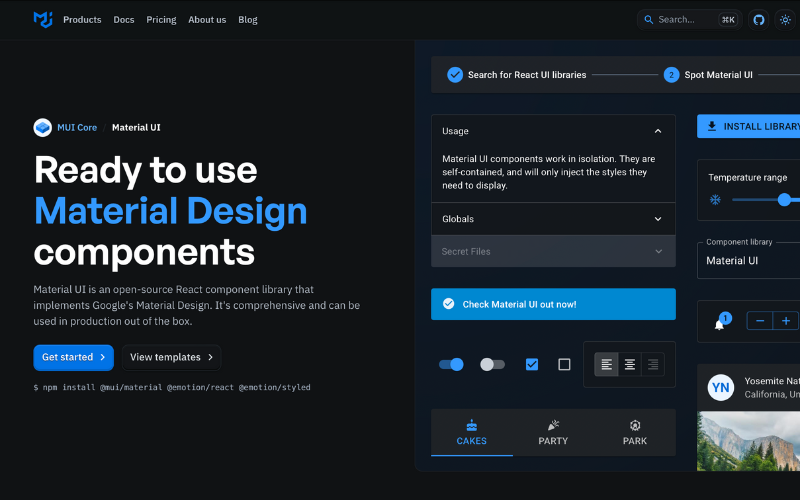Click the ⌘K shortcut badge
This screenshot has height=500, width=800.
pyautogui.click(x=728, y=20)
